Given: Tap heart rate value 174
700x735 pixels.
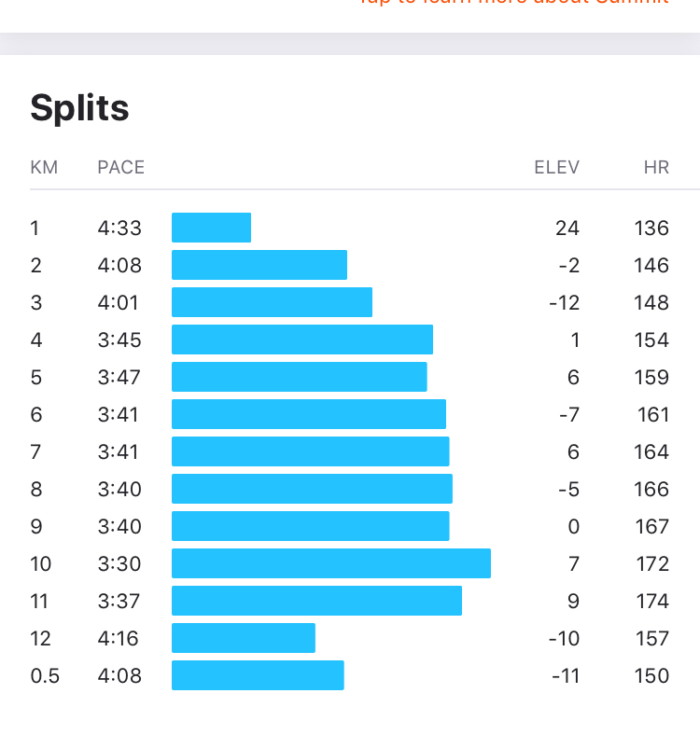Looking at the screenshot, I should (x=652, y=601).
